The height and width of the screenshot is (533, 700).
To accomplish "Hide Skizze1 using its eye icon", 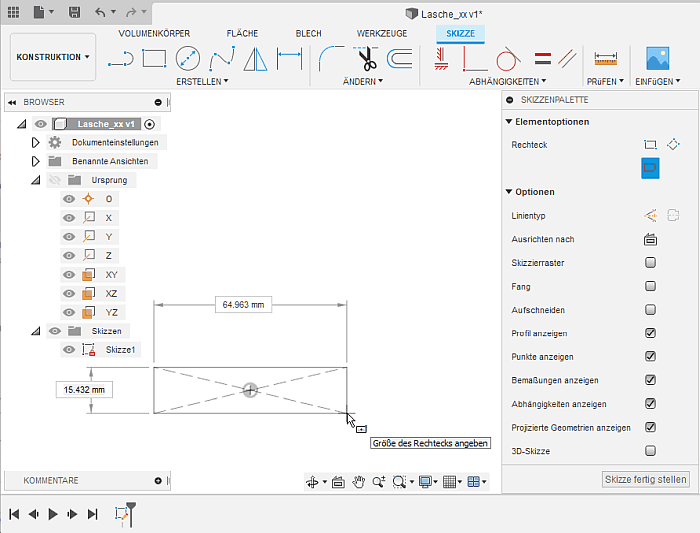I will (69, 350).
